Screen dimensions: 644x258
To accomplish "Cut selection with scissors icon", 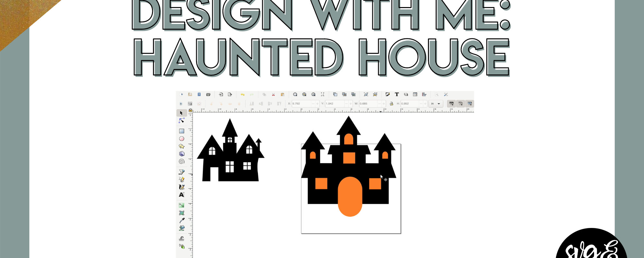I will (273, 94).
